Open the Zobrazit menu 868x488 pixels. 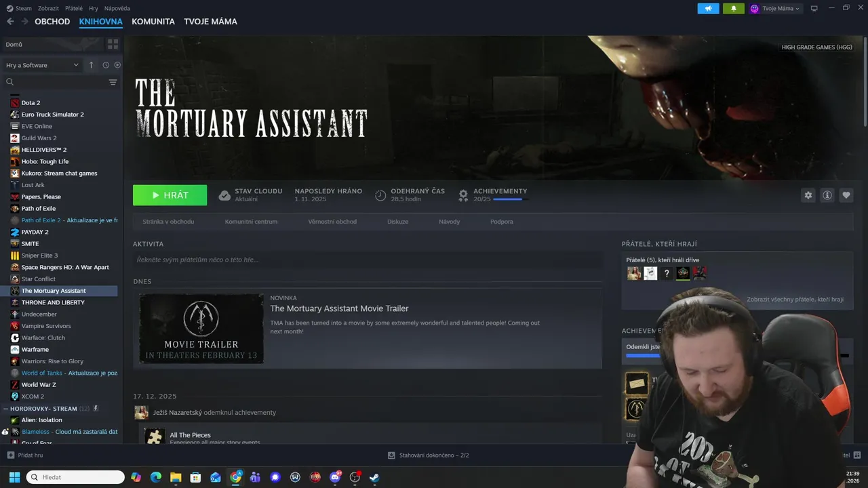[48, 8]
